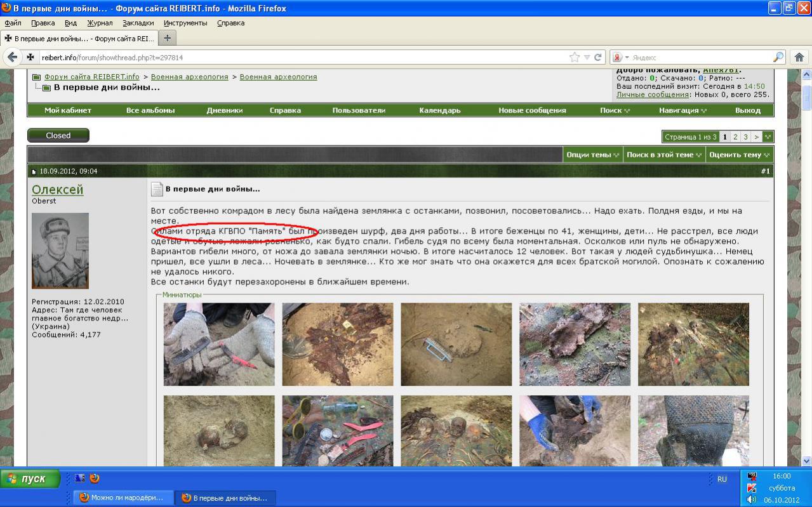Image resolution: width=812 pixels, height=507 pixels.
Task: Open the "Журнал" menu in Firefox
Action: [x=100, y=23]
